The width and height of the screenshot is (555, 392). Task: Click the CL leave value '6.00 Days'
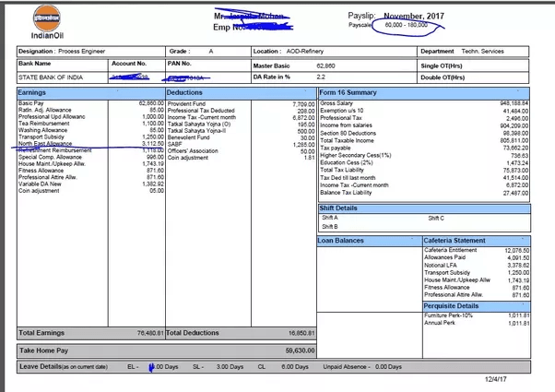click(x=295, y=367)
